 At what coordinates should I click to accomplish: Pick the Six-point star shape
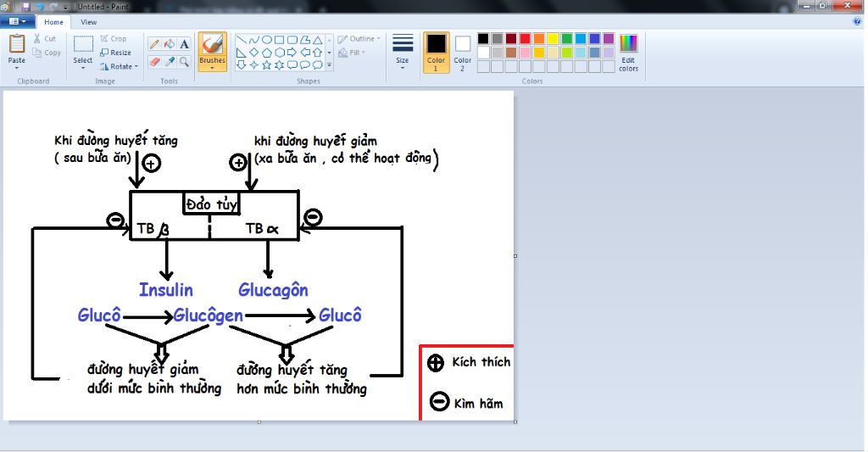point(280,64)
